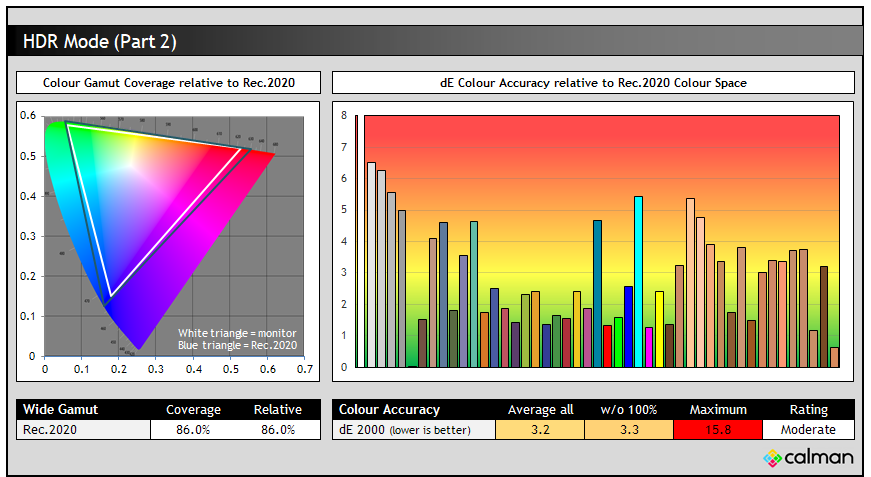The width and height of the screenshot is (871, 477).
Task: Click the red Maximum value cell 15.8
Action: click(x=717, y=429)
